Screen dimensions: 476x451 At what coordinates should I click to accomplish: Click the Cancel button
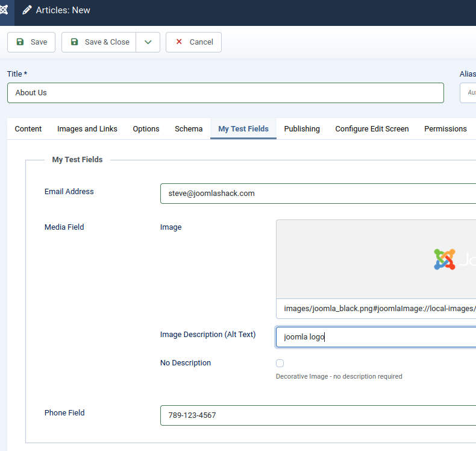tap(193, 42)
